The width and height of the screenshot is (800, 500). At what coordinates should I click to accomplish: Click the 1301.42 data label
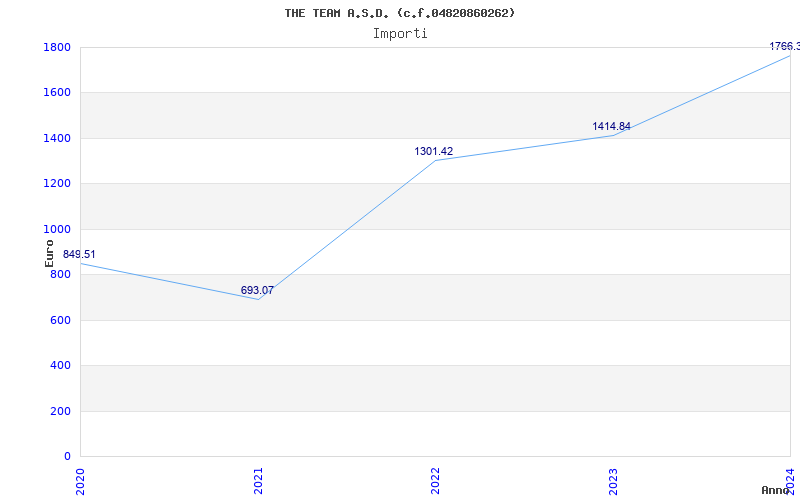coord(433,152)
